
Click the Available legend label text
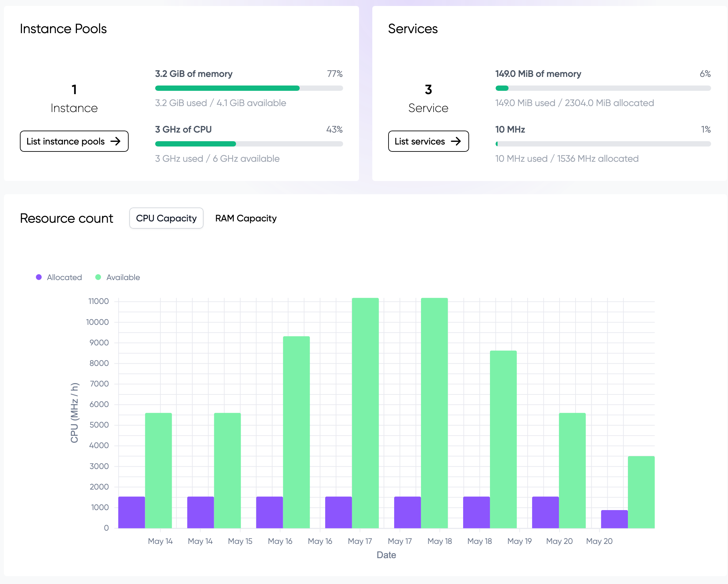point(123,277)
